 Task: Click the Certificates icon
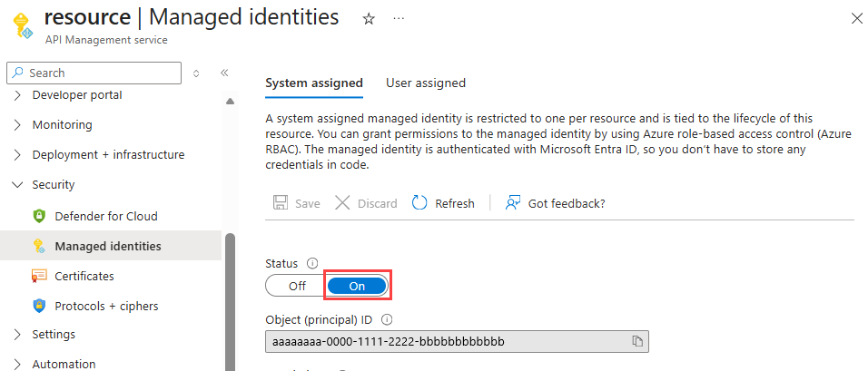[x=39, y=276]
